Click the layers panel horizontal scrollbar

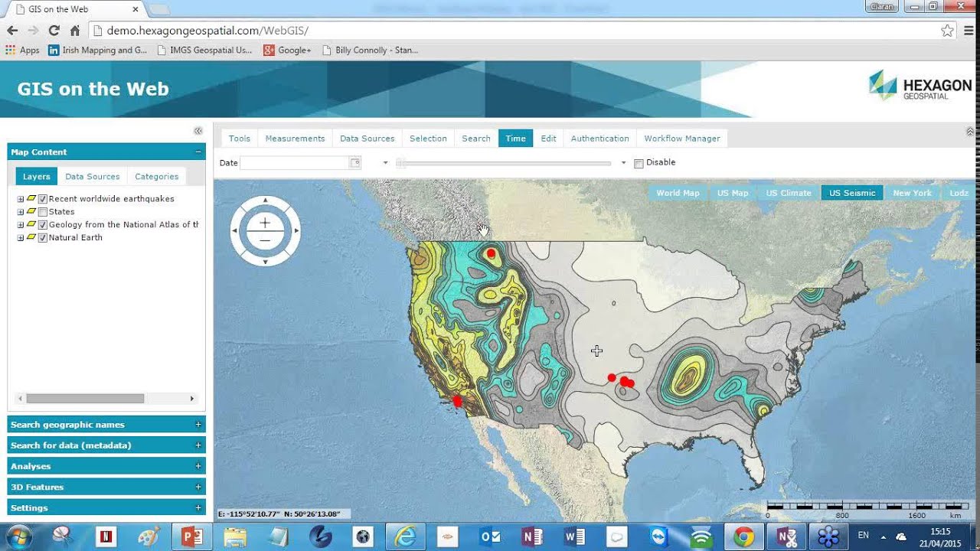(85, 398)
